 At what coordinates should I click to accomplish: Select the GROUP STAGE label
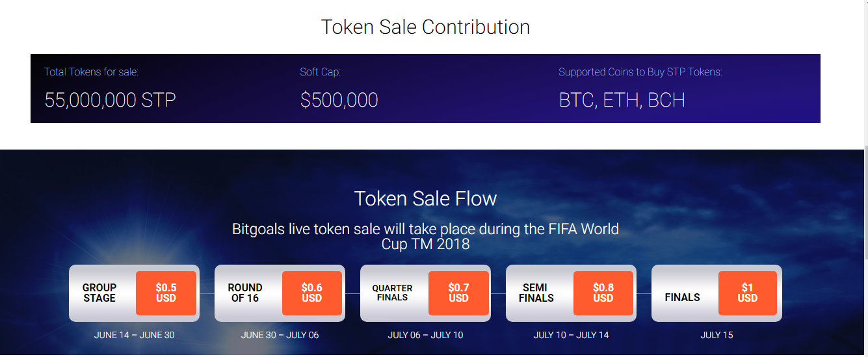click(99, 293)
